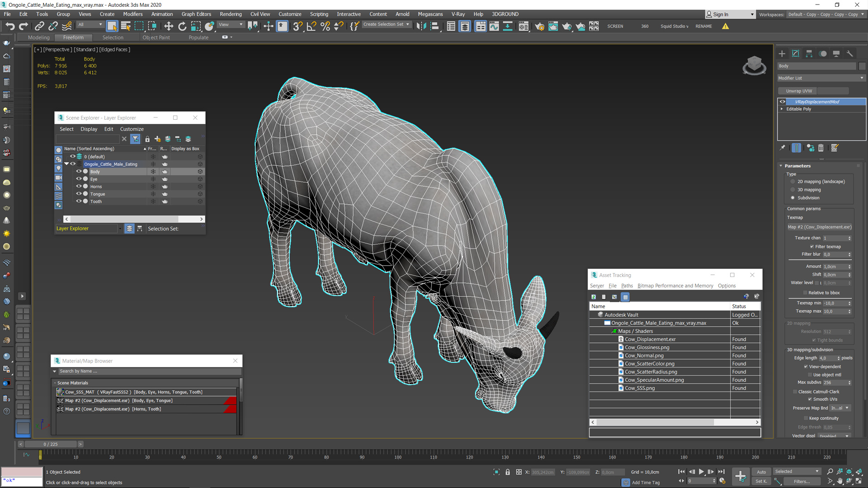Select the Subdivision radio option
Image resolution: width=868 pixels, height=488 pixels.
point(793,198)
